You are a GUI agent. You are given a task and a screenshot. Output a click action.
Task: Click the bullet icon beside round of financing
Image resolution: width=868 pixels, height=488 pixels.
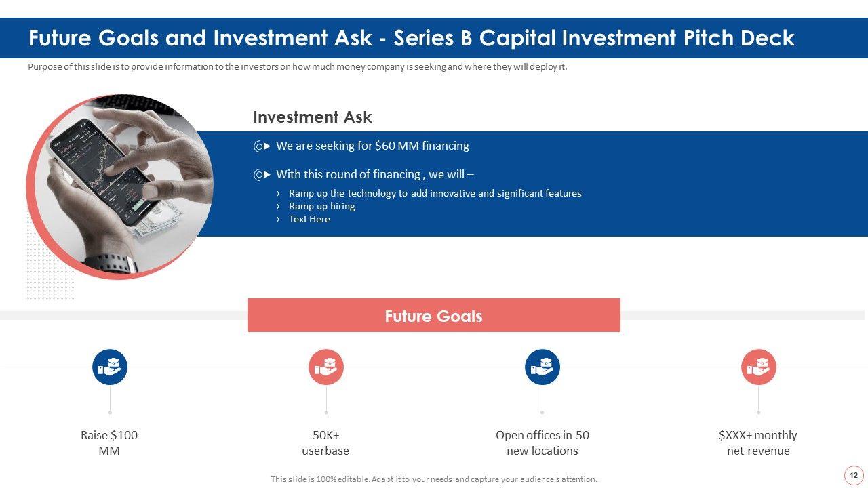pos(262,175)
